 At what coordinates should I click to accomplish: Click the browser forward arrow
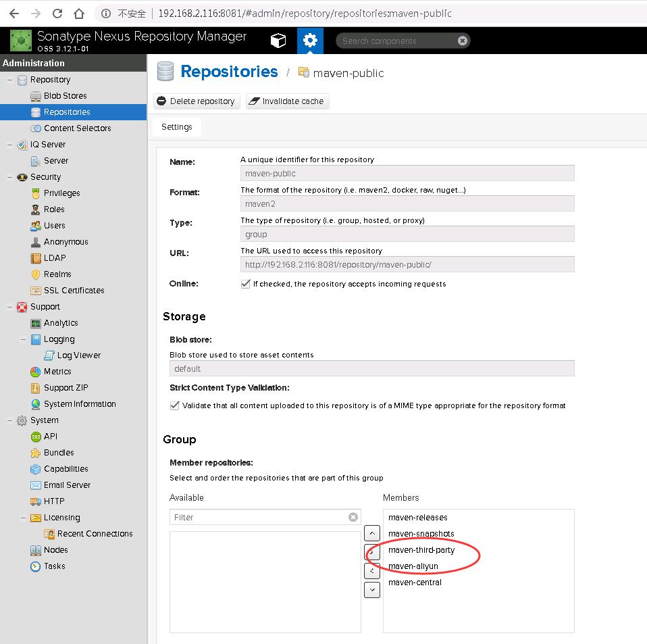click(x=36, y=14)
